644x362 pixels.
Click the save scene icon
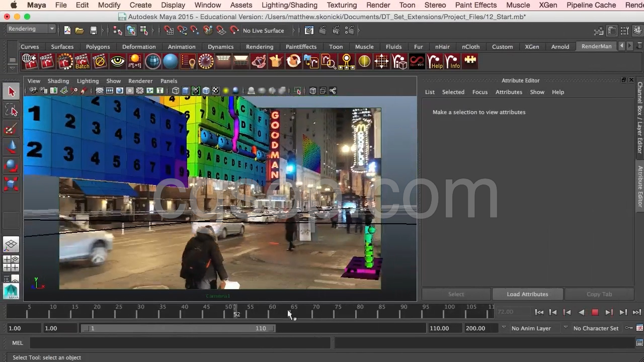tap(94, 31)
